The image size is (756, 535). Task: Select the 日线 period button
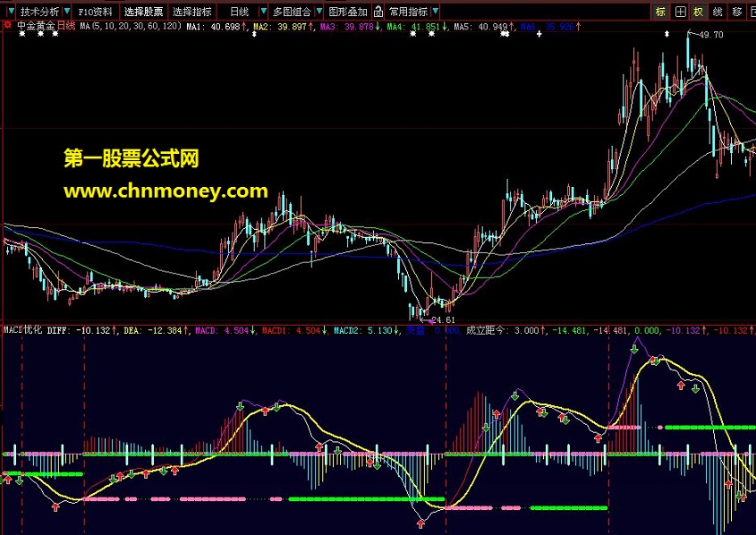pyautogui.click(x=239, y=11)
